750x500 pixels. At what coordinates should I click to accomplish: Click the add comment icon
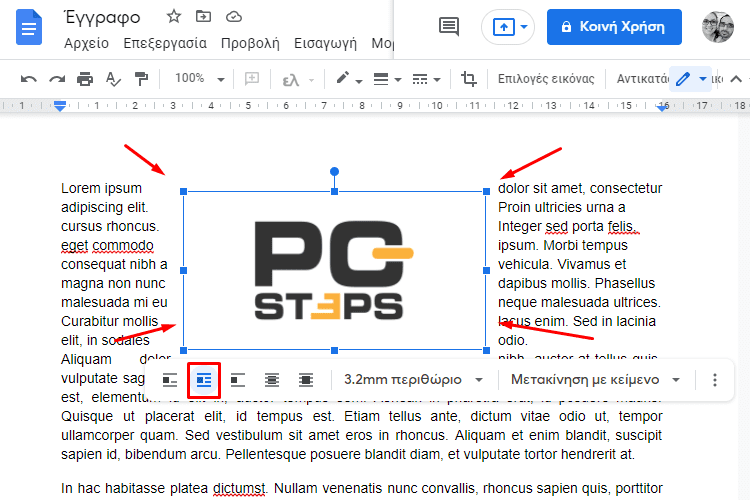pos(252,78)
